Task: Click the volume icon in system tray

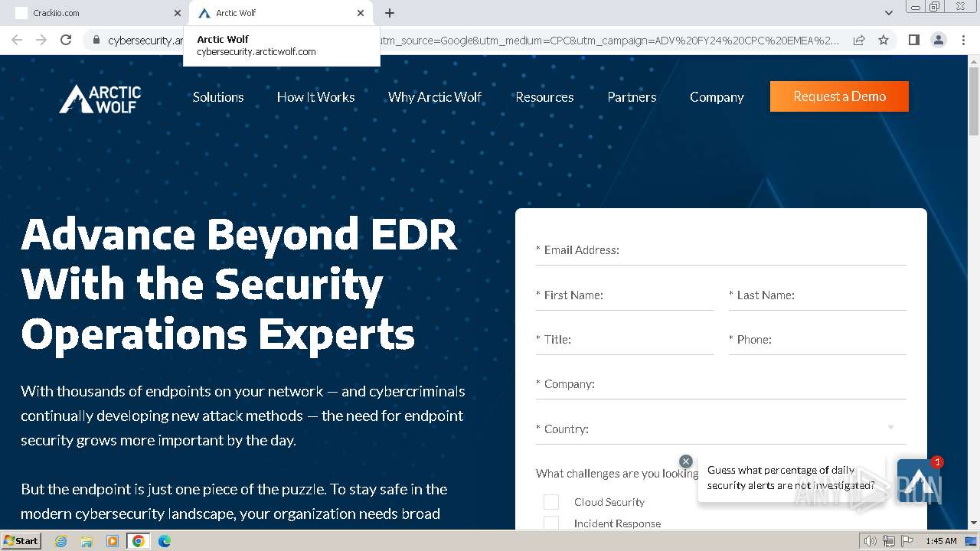Action: (871, 541)
